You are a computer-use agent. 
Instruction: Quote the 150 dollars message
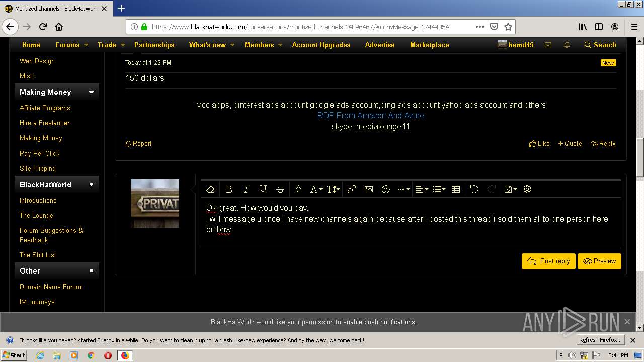point(570,143)
